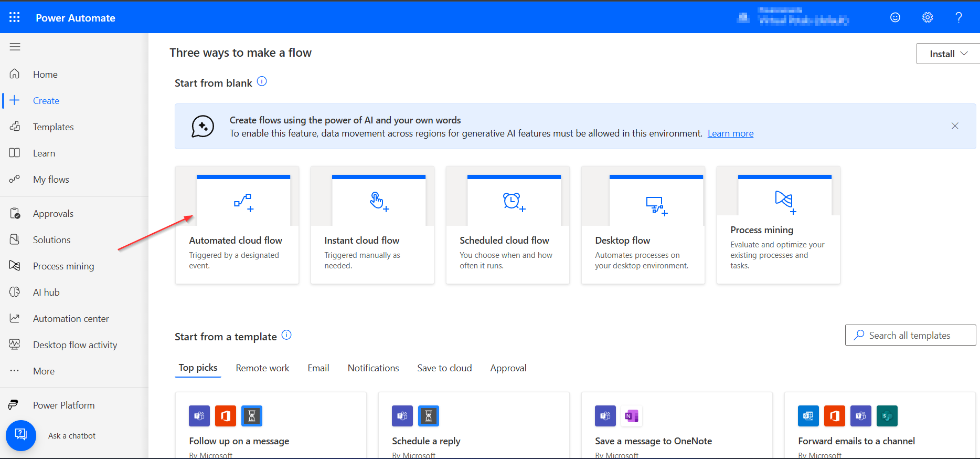Viewport: 980px width, 459px height.
Task: Open the Settings gear icon
Action: pyautogui.click(x=928, y=17)
